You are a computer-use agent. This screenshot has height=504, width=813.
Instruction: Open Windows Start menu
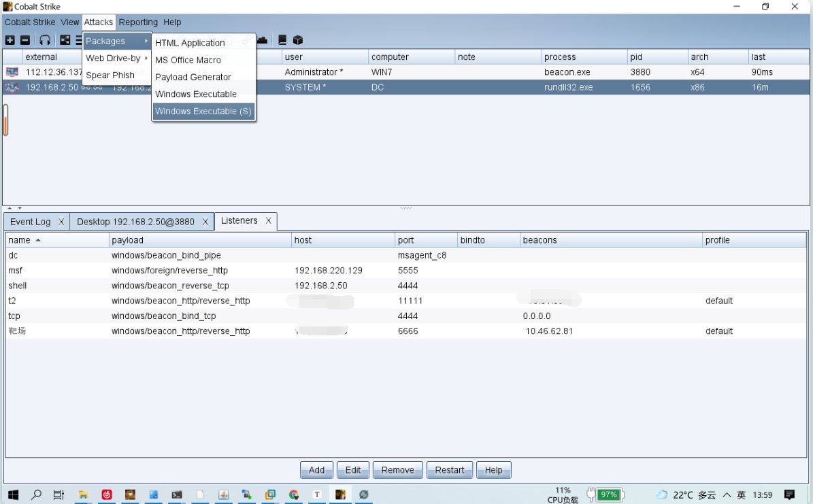tap(13, 494)
